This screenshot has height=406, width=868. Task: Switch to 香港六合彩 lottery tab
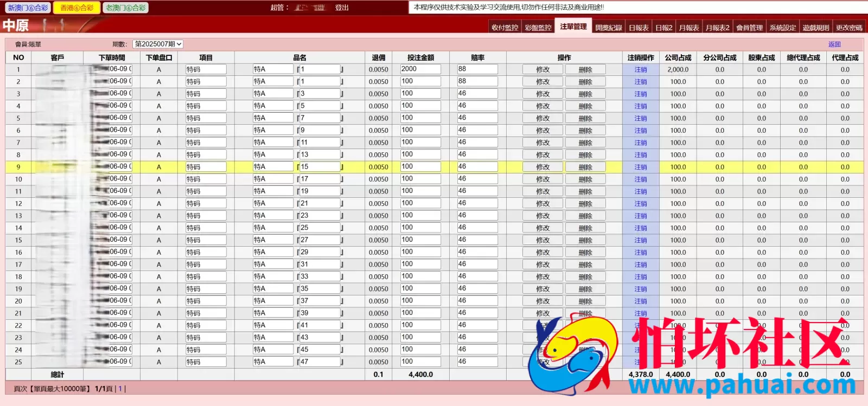76,8
